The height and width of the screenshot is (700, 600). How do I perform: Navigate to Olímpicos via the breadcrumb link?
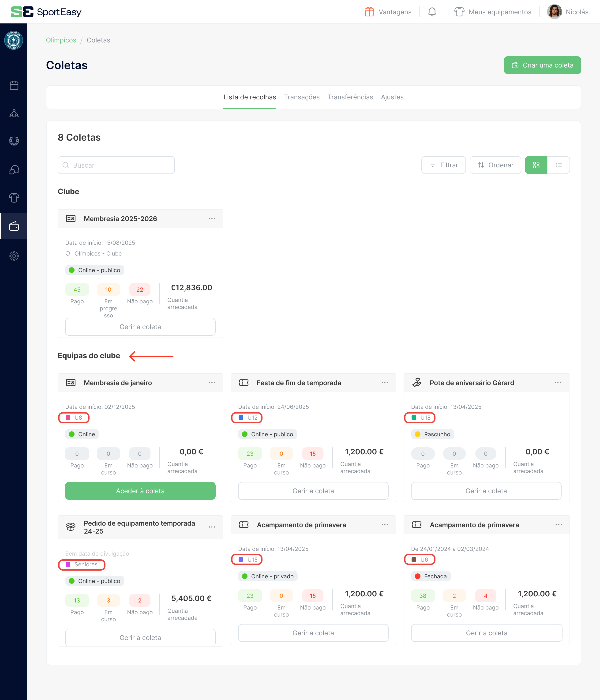pyautogui.click(x=61, y=40)
